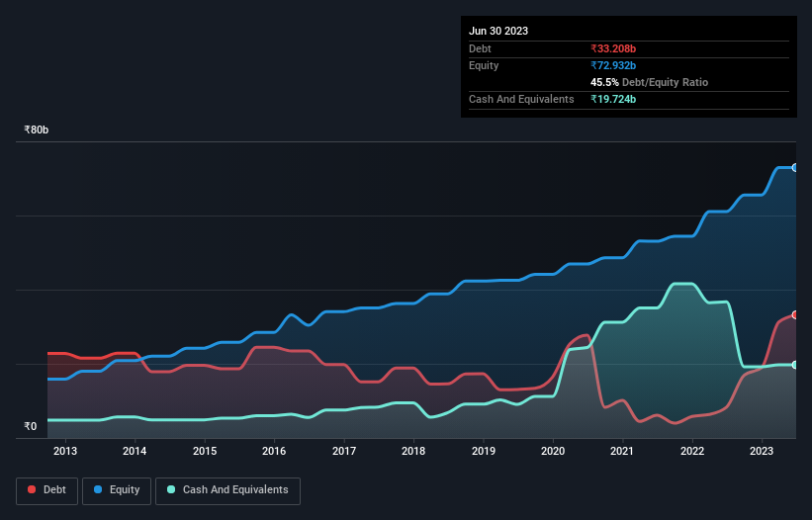The width and height of the screenshot is (812, 520).
Task: Click the red Debt endpoint marker
Action: (795, 314)
